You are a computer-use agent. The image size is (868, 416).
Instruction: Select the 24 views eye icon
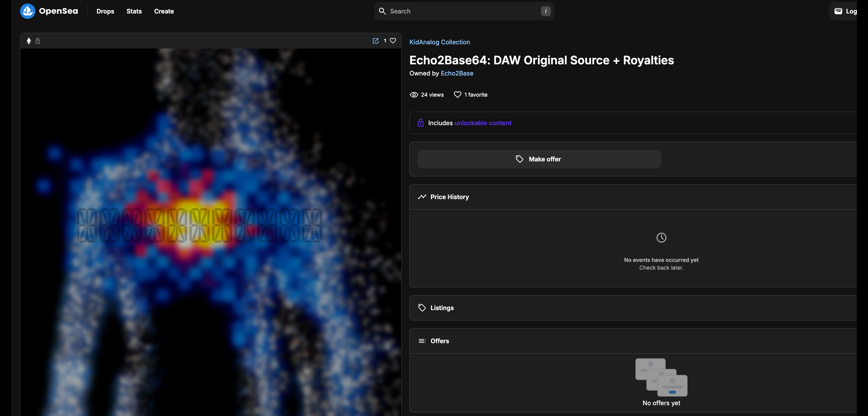pyautogui.click(x=414, y=95)
